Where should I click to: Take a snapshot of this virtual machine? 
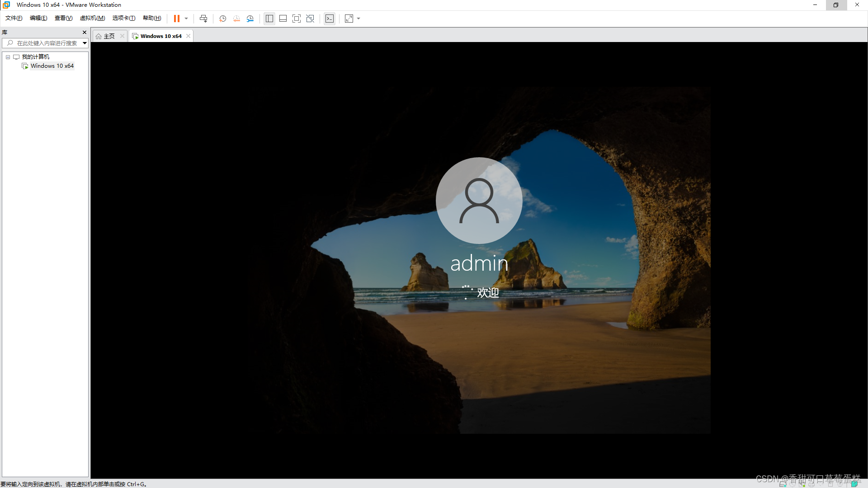[x=222, y=19]
